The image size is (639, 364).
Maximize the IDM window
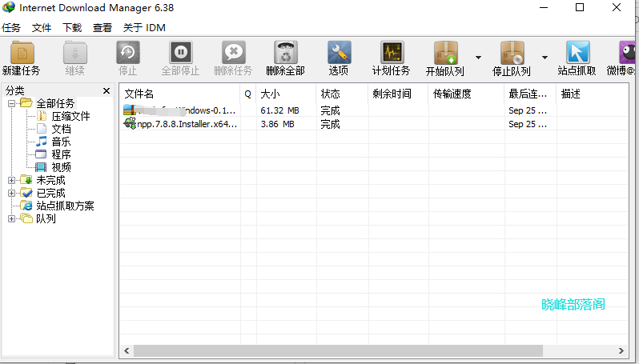(x=580, y=8)
